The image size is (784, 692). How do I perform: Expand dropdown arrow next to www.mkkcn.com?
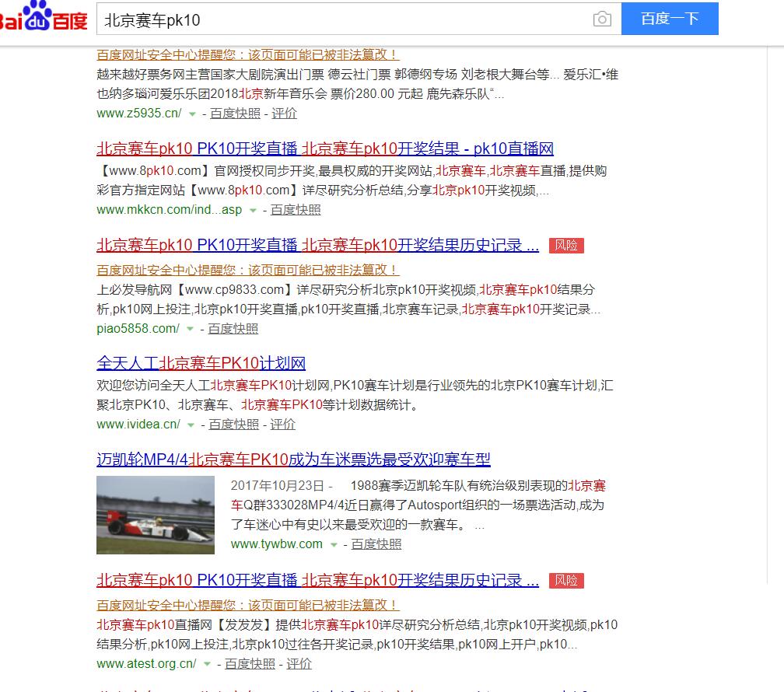point(253,211)
